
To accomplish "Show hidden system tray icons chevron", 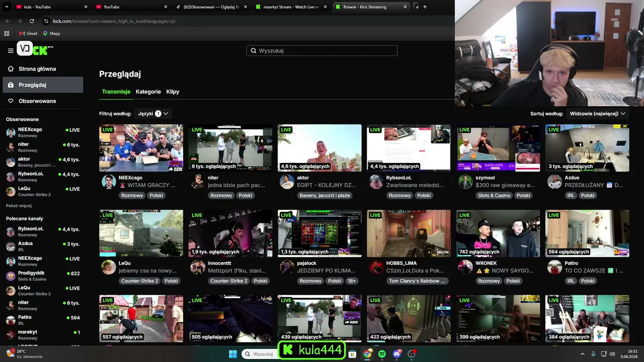I will click(x=583, y=354).
